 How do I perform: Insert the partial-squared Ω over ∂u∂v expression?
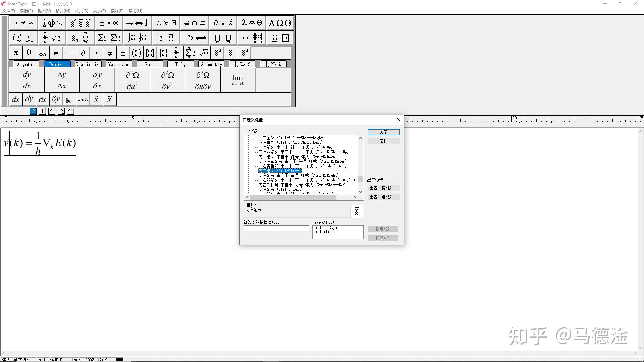pyautogui.click(x=203, y=80)
